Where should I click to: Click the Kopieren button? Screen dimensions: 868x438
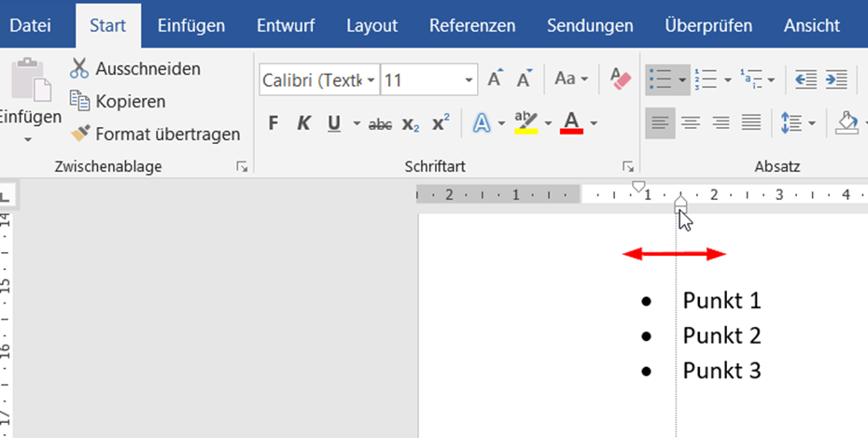point(119,101)
